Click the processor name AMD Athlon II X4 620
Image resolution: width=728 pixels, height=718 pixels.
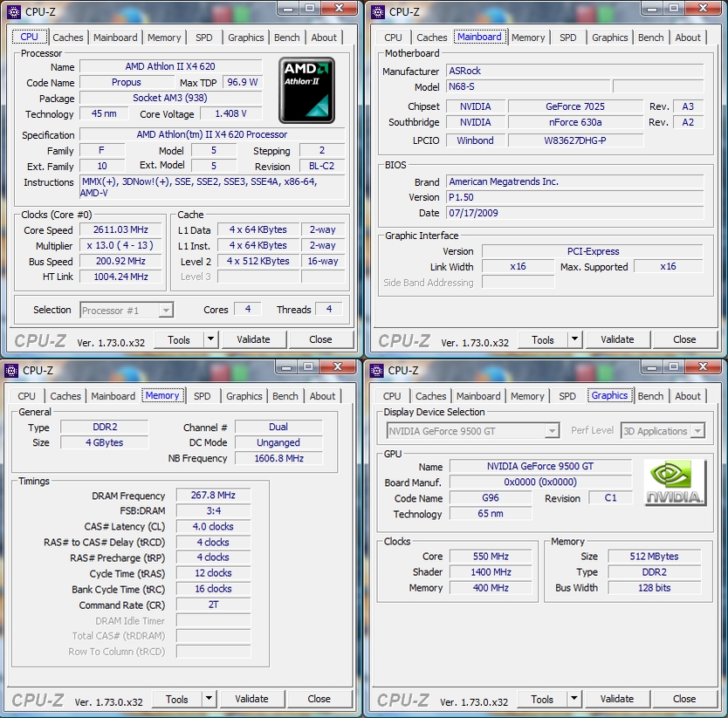tap(170, 66)
